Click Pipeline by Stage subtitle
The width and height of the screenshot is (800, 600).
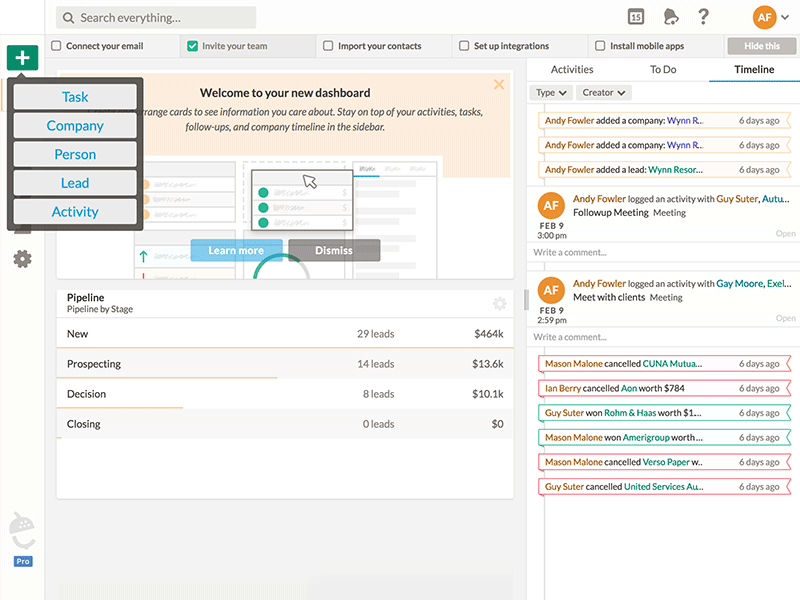click(x=99, y=309)
